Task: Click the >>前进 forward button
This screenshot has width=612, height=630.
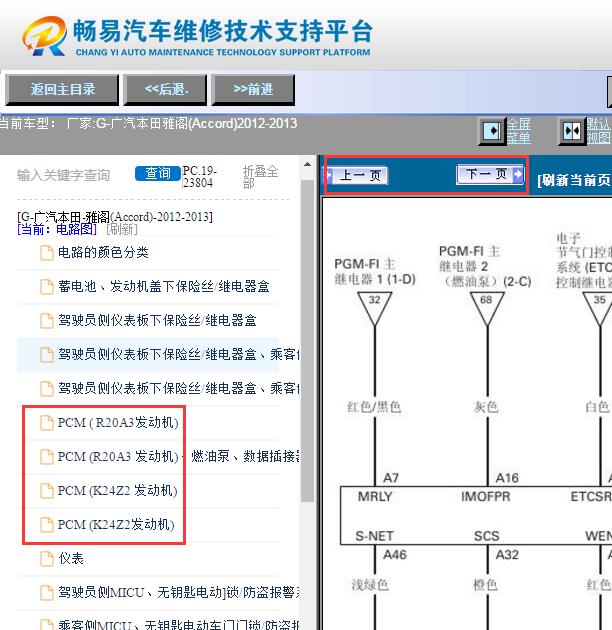Action: point(253,90)
